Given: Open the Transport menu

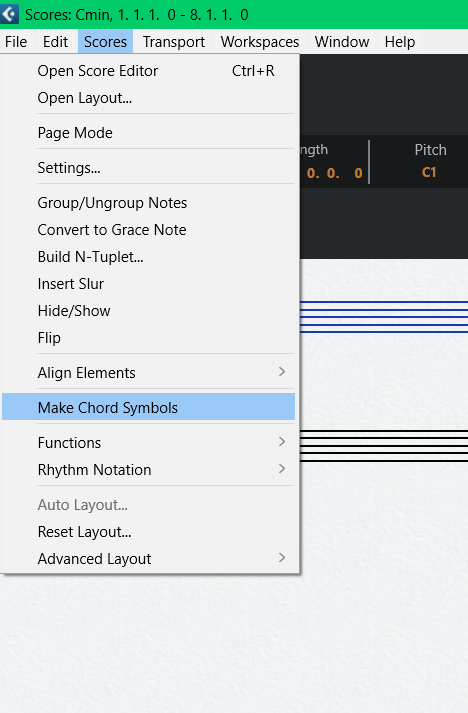Looking at the screenshot, I should point(174,42).
